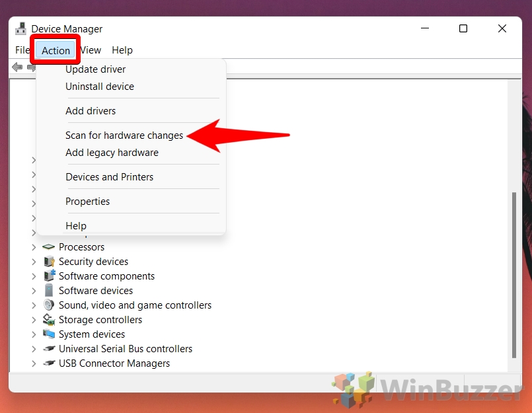Select the Software components label
This screenshot has width=532, height=413.
point(106,276)
